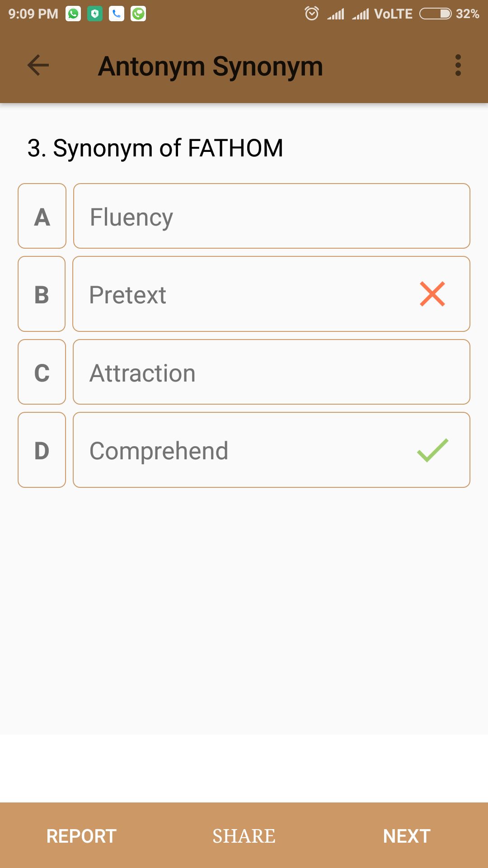Go to NEXT question
This screenshot has width=488, height=868.
(x=407, y=836)
